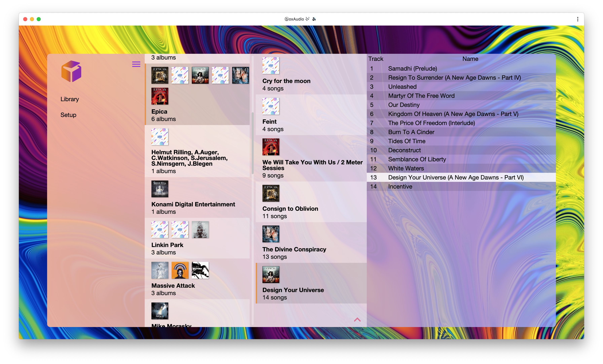
Task: Select the Massive Attack artist entry
Action: click(x=173, y=286)
